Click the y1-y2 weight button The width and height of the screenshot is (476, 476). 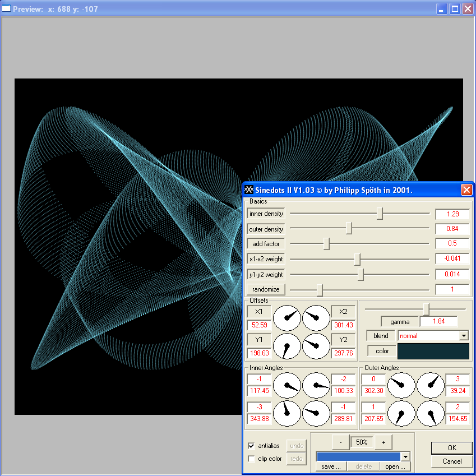tap(266, 274)
